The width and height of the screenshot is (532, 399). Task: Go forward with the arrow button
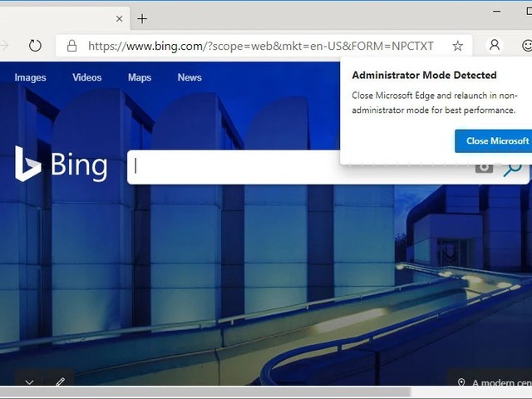coord(4,46)
